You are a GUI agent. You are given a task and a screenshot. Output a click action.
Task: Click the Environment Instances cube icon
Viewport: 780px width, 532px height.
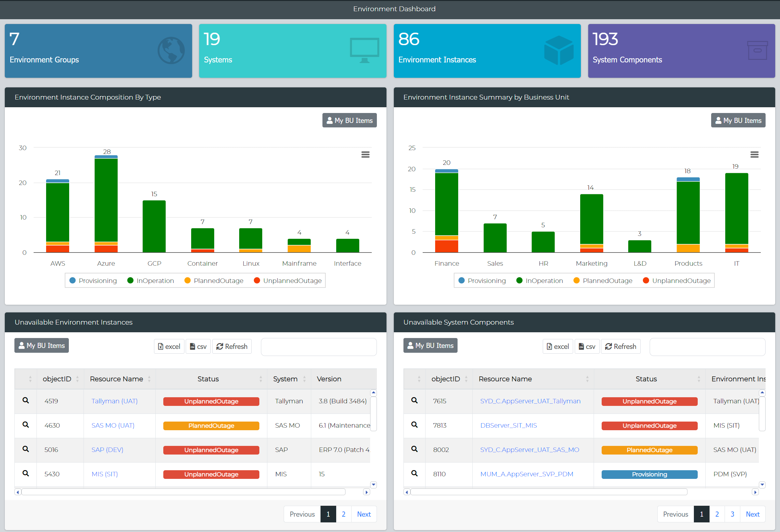click(x=559, y=50)
